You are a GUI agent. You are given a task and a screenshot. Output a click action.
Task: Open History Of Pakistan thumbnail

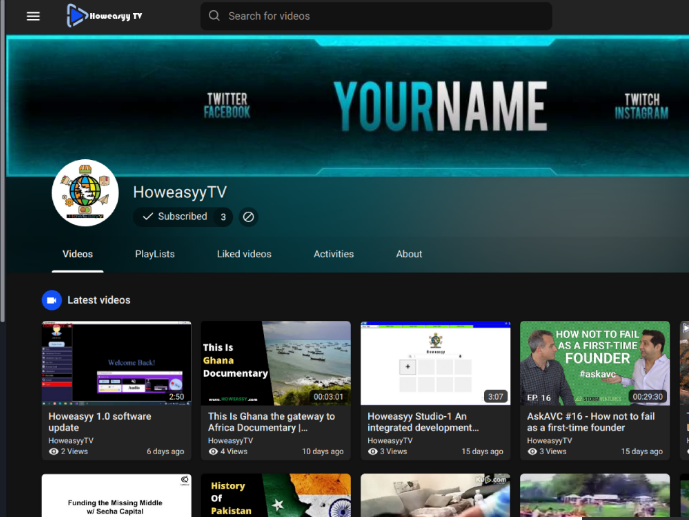coord(276,495)
